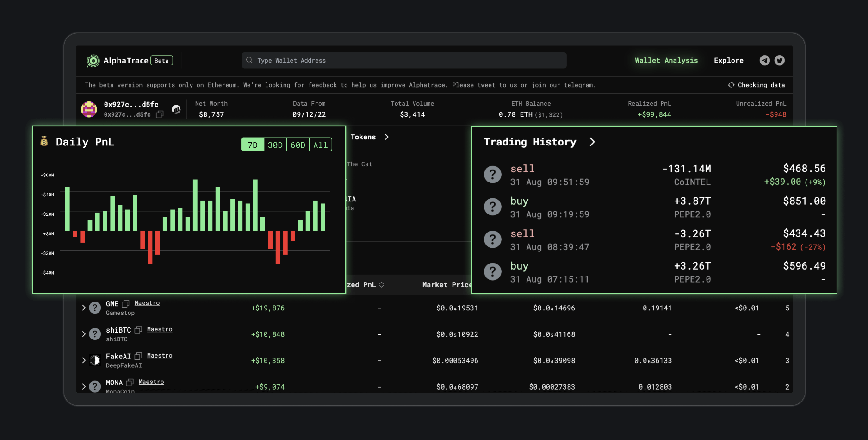Select the 7D time range
Image resolution: width=868 pixels, height=440 pixels.
click(253, 145)
